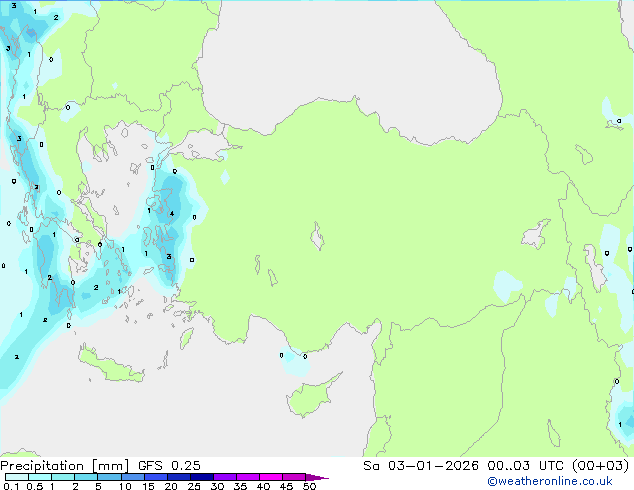Click the '10' legend scale label
The width and height of the screenshot is (634, 490).
(x=125, y=486)
